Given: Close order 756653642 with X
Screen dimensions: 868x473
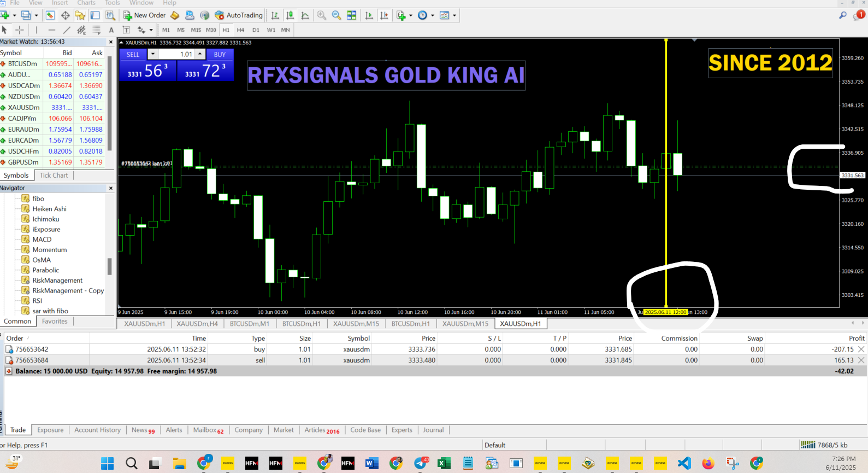Looking at the screenshot, I should click(x=861, y=349).
